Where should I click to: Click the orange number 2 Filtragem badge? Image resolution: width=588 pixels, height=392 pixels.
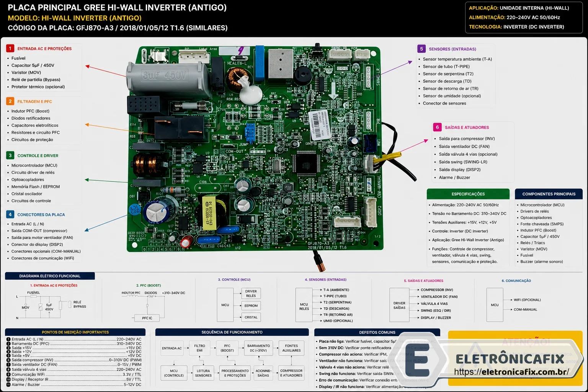10,101
